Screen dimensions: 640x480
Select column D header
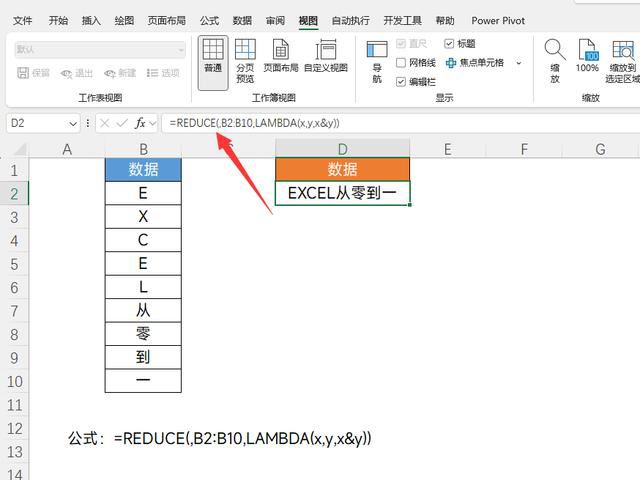click(x=342, y=149)
